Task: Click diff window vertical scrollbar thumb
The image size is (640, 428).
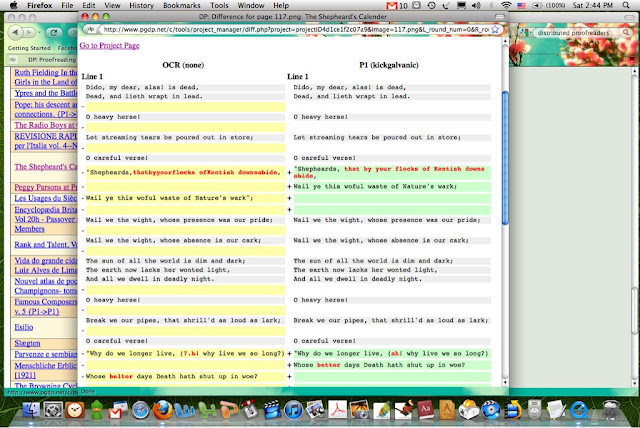Action: point(505,157)
